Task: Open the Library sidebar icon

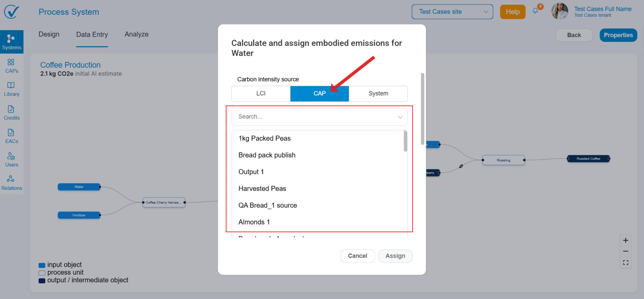Action: click(x=11, y=89)
